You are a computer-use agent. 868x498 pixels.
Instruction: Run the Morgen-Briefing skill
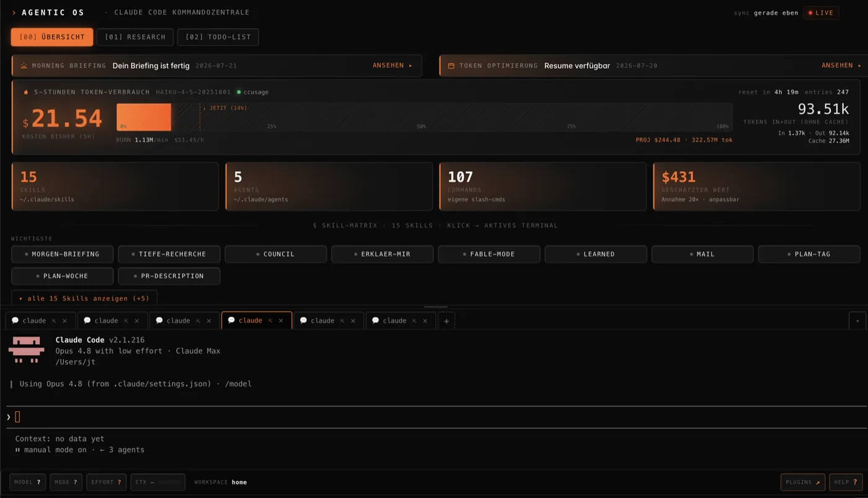point(62,254)
